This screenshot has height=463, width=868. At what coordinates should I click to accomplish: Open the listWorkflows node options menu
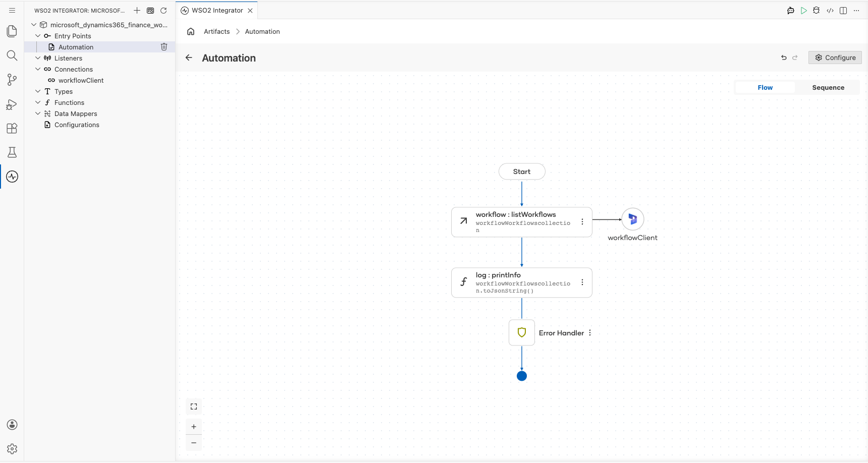(x=582, y=222)
